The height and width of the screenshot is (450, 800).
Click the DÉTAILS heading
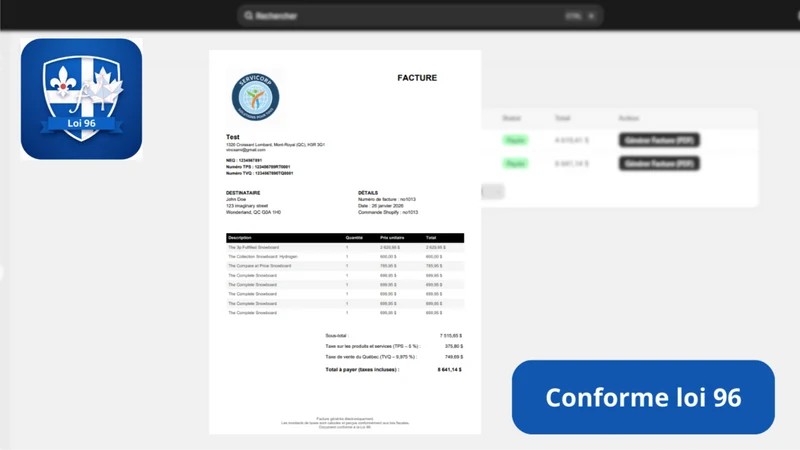pos(368,193)
